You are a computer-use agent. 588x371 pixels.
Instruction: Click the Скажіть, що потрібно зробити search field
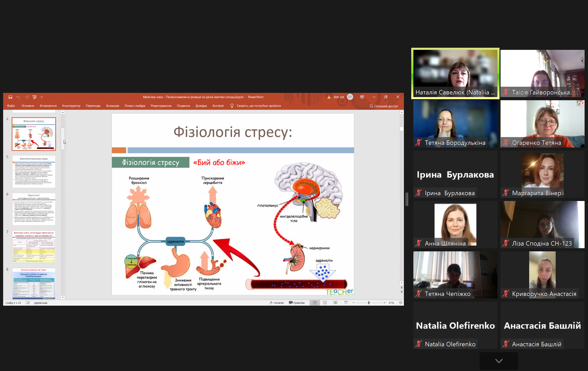click(x=259, y=106)
